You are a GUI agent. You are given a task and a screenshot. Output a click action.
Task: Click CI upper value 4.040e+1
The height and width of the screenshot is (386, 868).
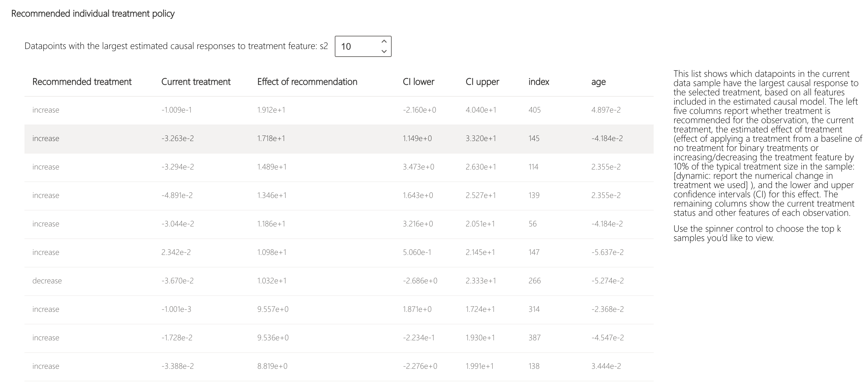click(481, 110)
